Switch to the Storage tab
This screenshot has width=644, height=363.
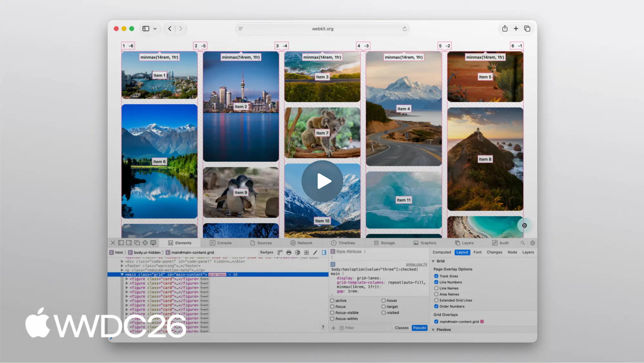click(x=384, y=243)
